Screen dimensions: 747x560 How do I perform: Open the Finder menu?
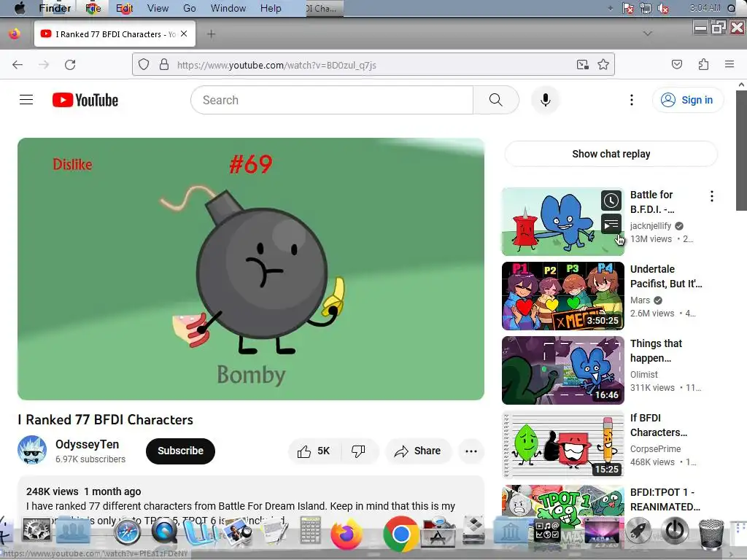pos(55,8)
